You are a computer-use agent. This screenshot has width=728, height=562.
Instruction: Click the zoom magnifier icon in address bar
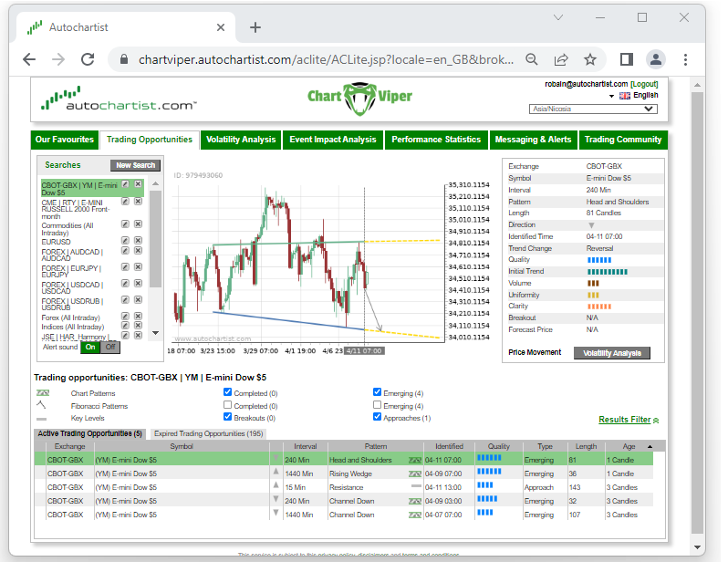532,59
